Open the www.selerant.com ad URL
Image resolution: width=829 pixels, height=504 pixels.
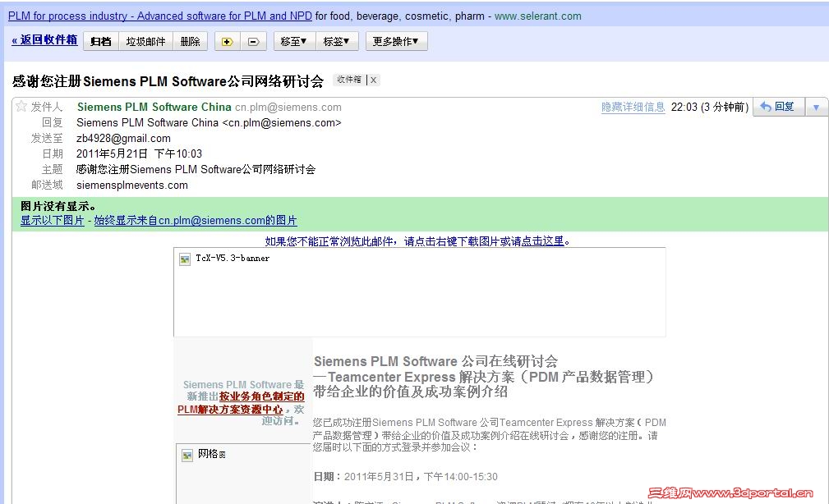pos(537,16)
